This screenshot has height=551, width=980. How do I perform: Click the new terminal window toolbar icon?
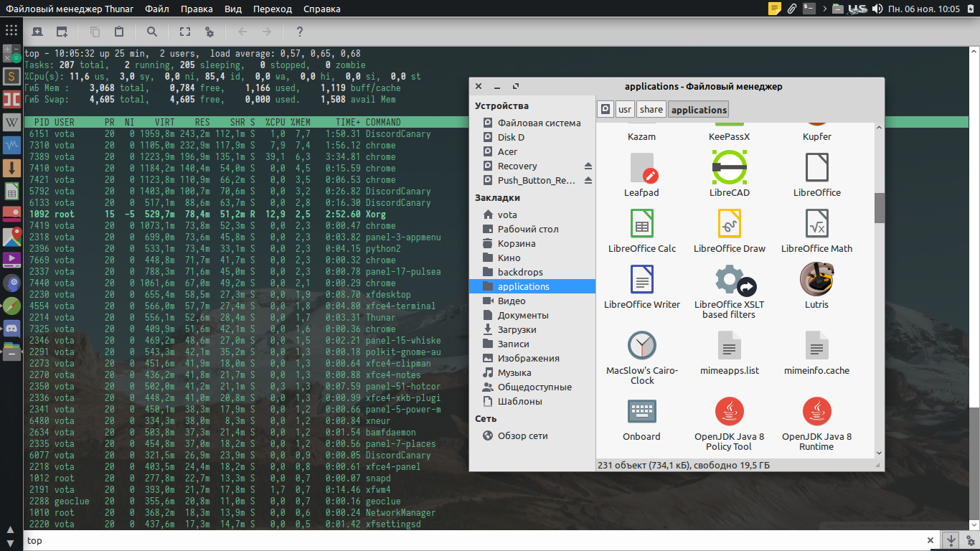62,32
